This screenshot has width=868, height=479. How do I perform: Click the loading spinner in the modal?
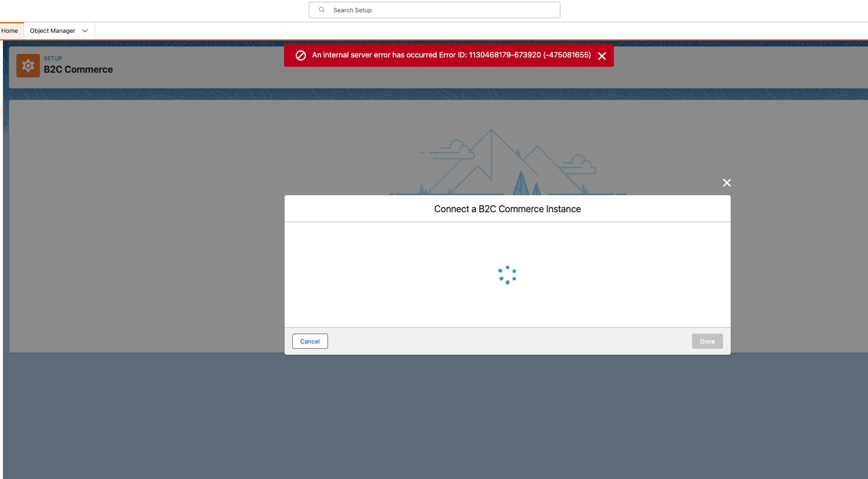(507, 275)
